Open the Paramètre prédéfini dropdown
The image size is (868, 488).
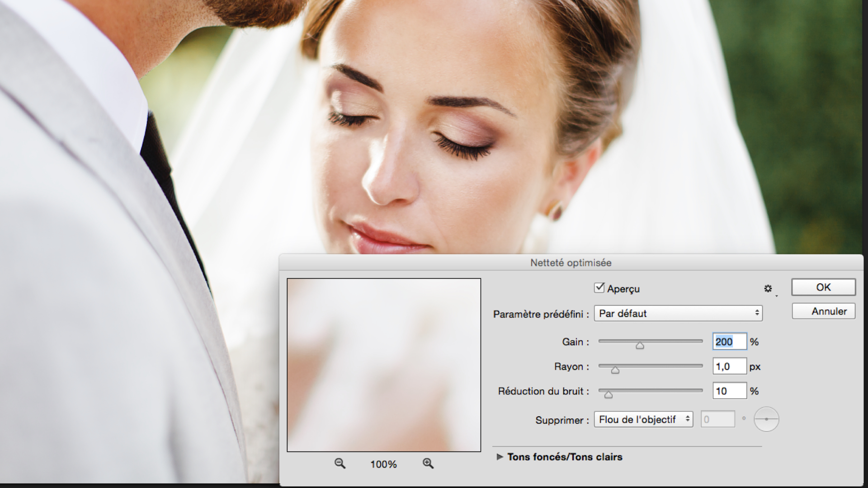[x=678, y=313]
